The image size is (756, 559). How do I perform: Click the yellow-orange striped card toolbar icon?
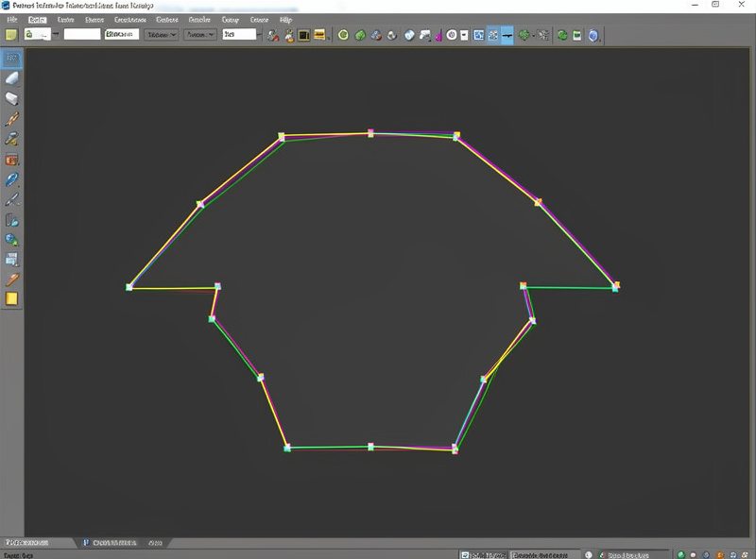[319, 35]
